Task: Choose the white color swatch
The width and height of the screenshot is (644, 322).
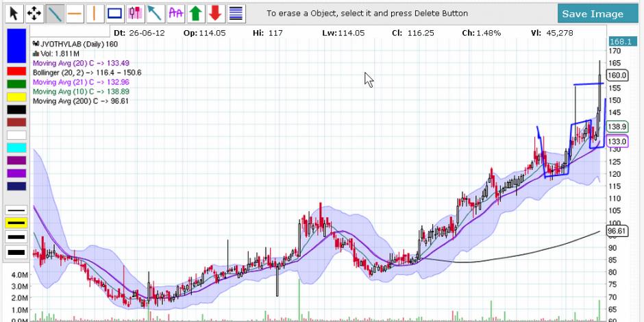Action: (16, 135)
